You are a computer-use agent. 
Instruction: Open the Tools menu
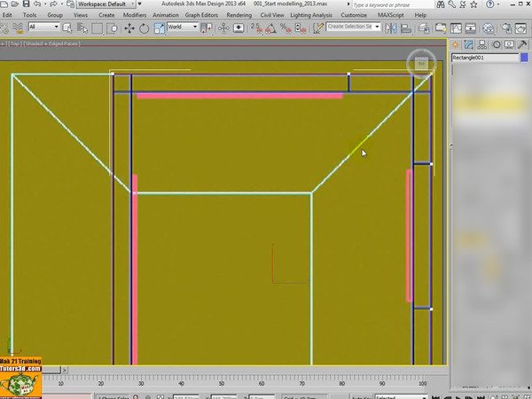coord(29,15)
